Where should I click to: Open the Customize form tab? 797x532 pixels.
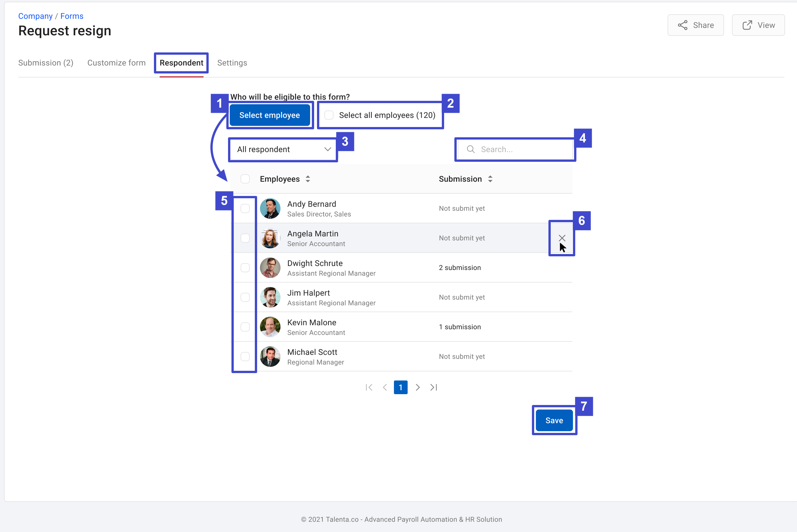pyautogui.click(x=117, y=63)
